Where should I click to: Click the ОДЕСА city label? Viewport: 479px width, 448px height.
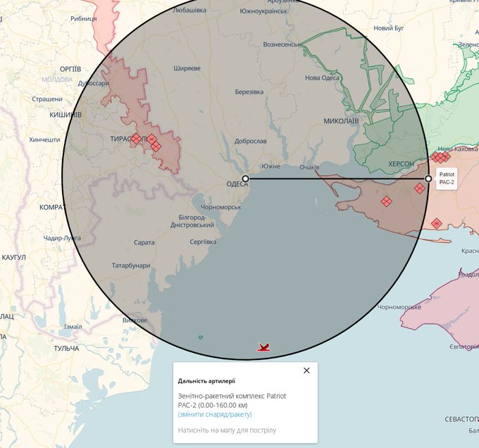pos(237,184)
